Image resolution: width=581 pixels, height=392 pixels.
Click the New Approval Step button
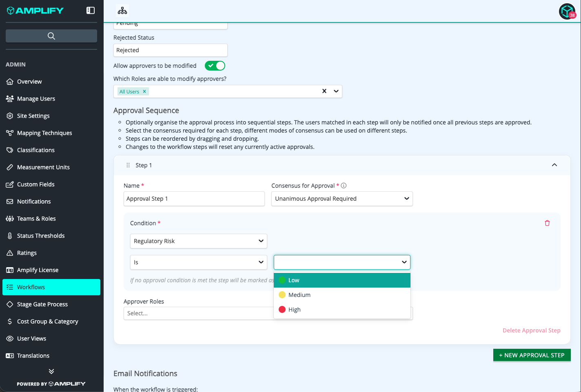(532, 355)
